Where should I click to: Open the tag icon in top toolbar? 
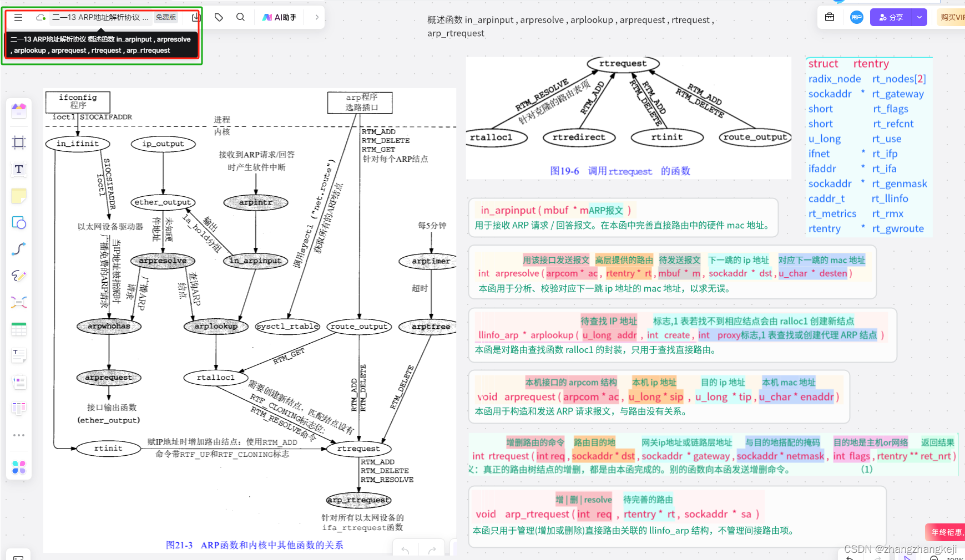coord(219,17)
